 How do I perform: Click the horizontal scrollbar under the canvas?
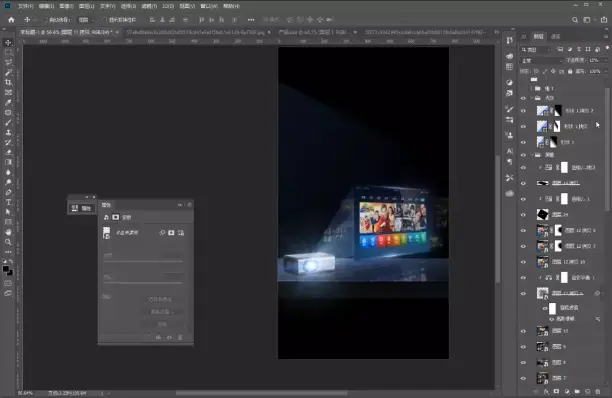point(262,393)
